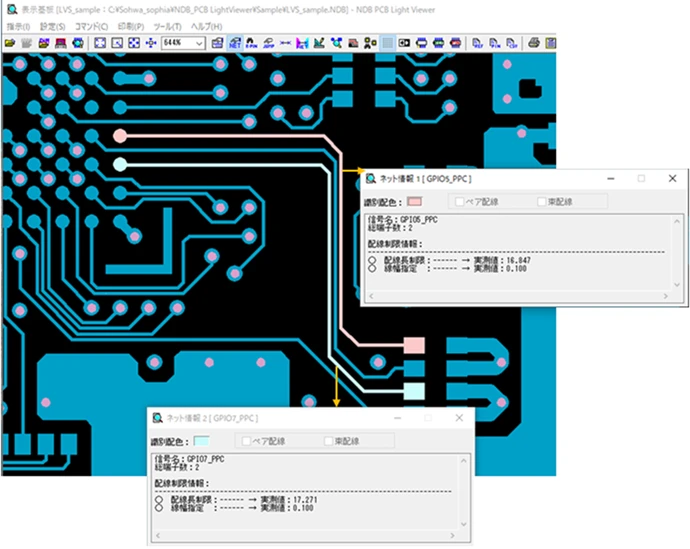Close the GPIO7_PPC net info window
This screenshot has height=549, width=690.
[459, 417]
